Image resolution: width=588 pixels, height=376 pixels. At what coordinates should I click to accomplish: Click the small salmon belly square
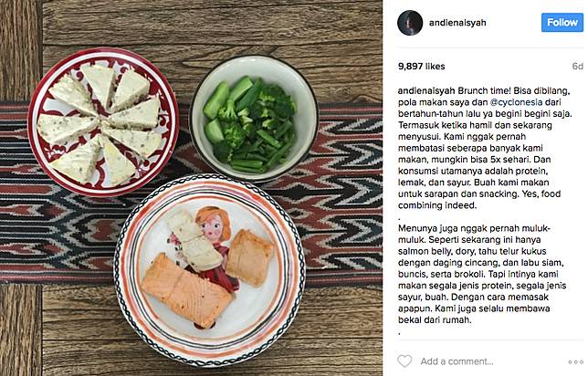250,257
